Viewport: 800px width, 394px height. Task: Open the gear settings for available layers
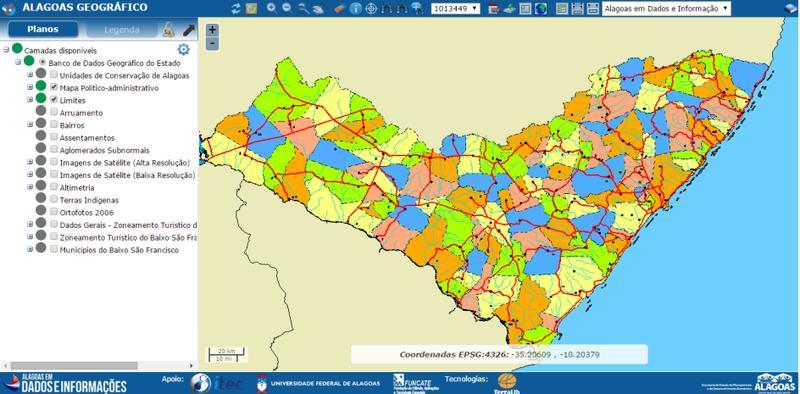point(183,49)
